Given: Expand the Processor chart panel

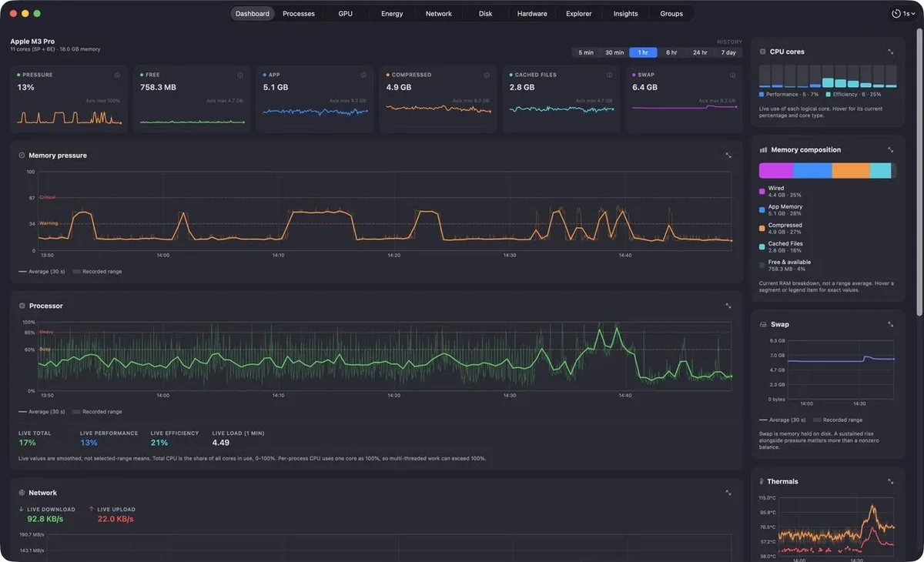Looking at the screenshot, I should pos(728,306).
